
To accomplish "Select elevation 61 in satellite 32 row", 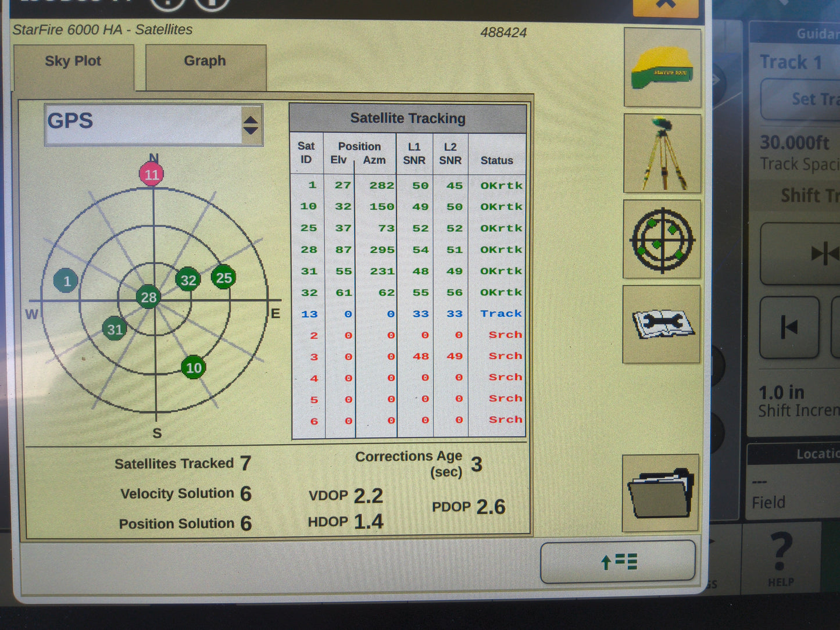I will coord(344,293).
